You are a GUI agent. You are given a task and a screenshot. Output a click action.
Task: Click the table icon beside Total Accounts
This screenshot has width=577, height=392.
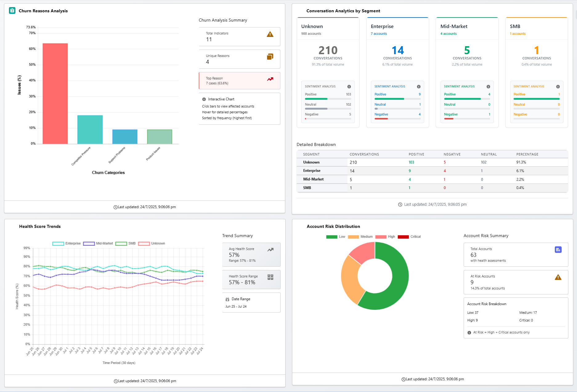pyautogui.click(x=558, y=249)
